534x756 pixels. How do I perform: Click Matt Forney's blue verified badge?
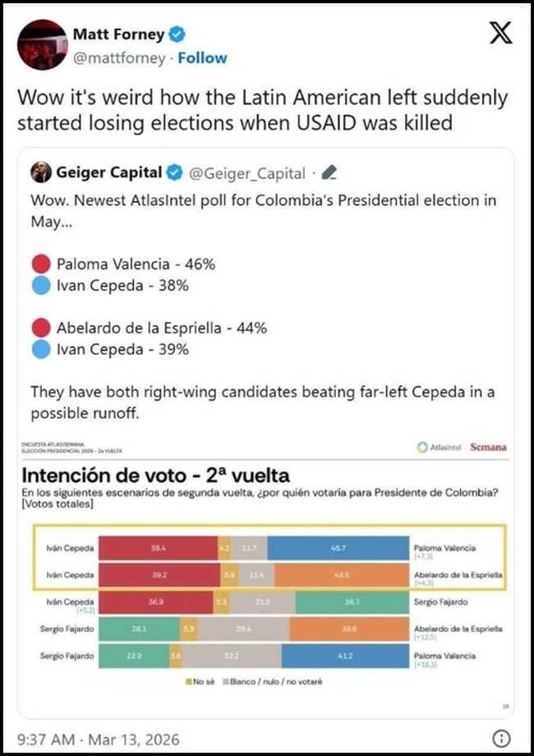click(177, 35)
